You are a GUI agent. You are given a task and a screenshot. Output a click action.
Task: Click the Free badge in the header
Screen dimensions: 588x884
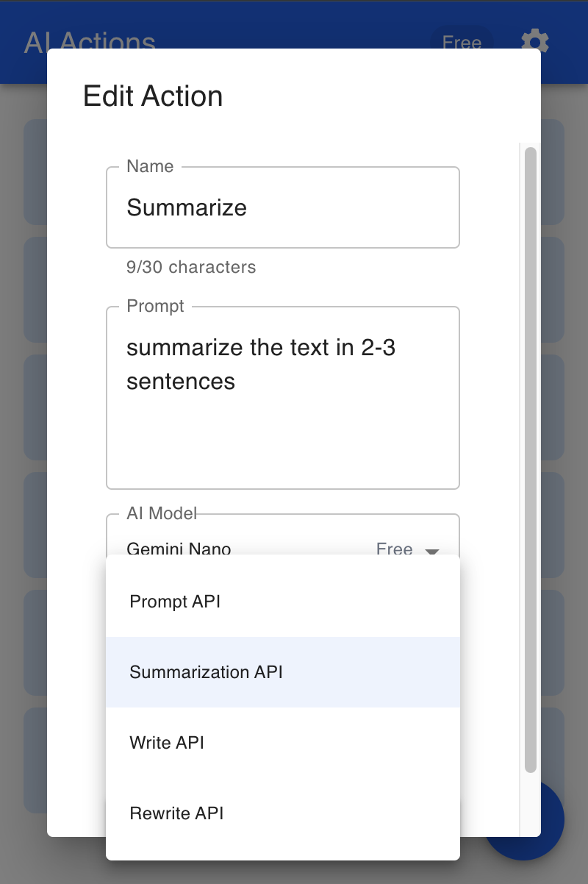[462, 42]
